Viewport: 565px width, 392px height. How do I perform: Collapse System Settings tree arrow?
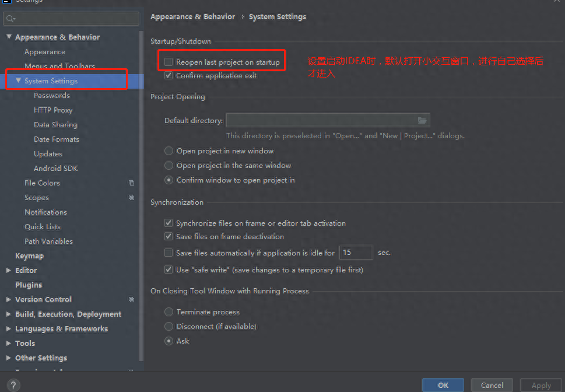[x=19, y=80]
